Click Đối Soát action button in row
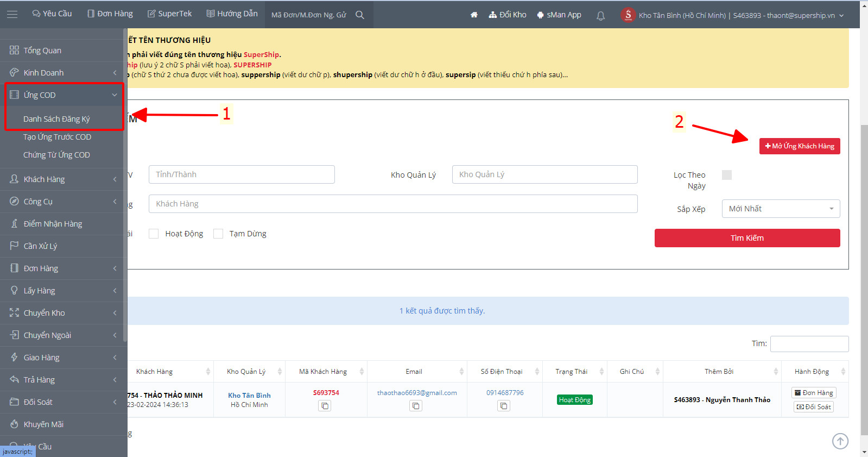 pyautogui.click(x=814, y=407)
